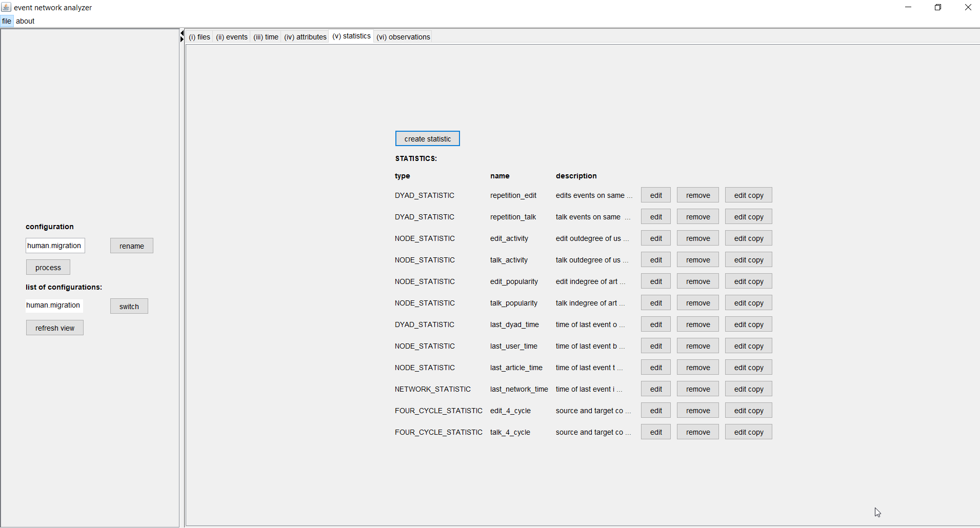
Task: Rename the current configuration
Action: pyautogui.click(x=132, y=246)
